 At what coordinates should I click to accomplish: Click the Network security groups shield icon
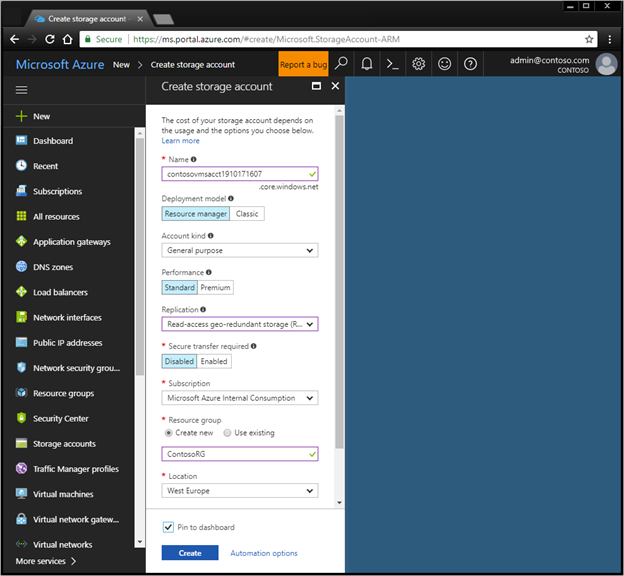21,367
